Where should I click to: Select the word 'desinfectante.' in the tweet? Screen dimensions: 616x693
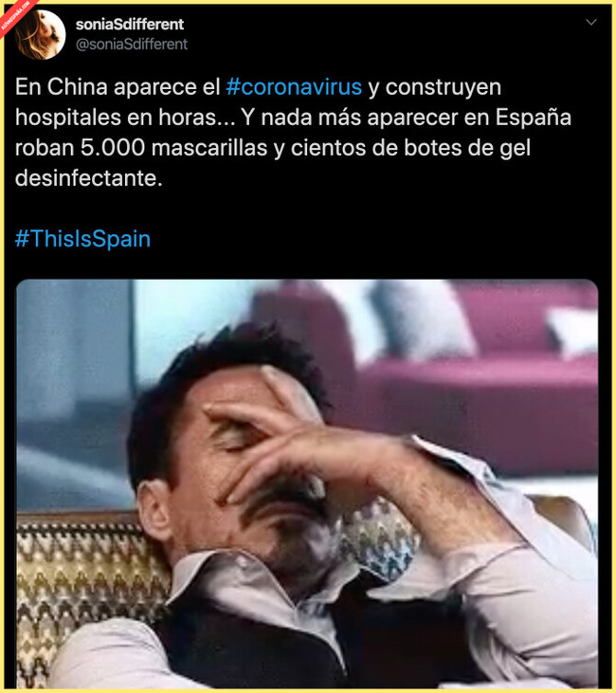point(89,178)
